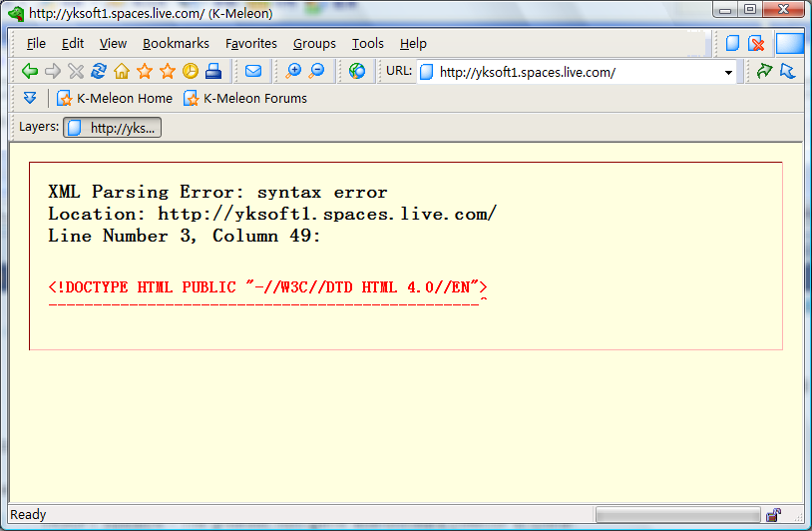Click the Go green arrow beside URL
The height and width of the screenshot is (531, 812).
pos(764,71)
